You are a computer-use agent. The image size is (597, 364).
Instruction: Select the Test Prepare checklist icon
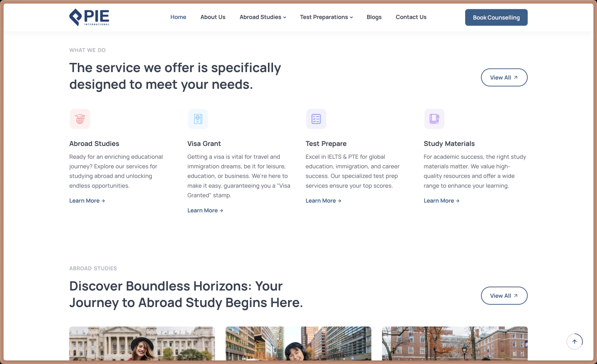click(x=316, y=119)
